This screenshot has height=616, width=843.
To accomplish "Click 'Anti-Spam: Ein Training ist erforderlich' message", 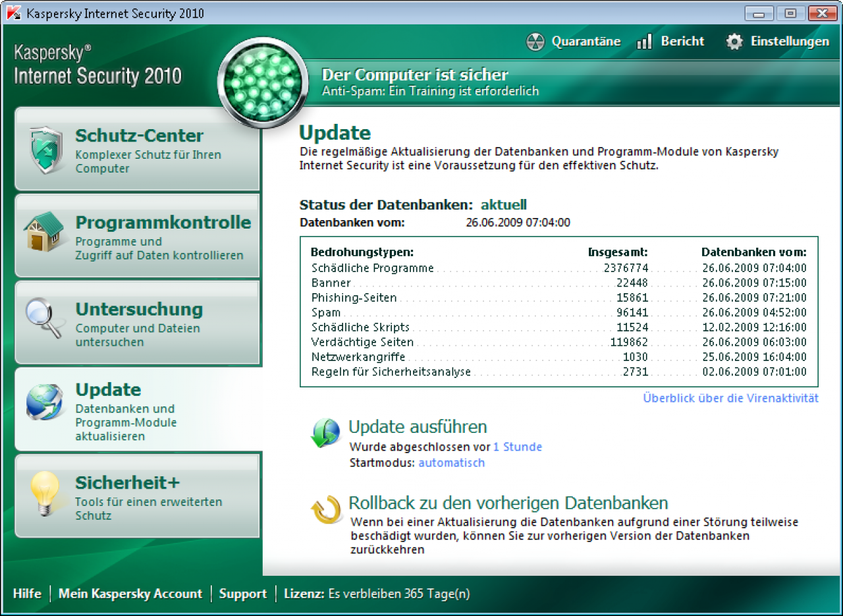I will [x=430, y=91].
